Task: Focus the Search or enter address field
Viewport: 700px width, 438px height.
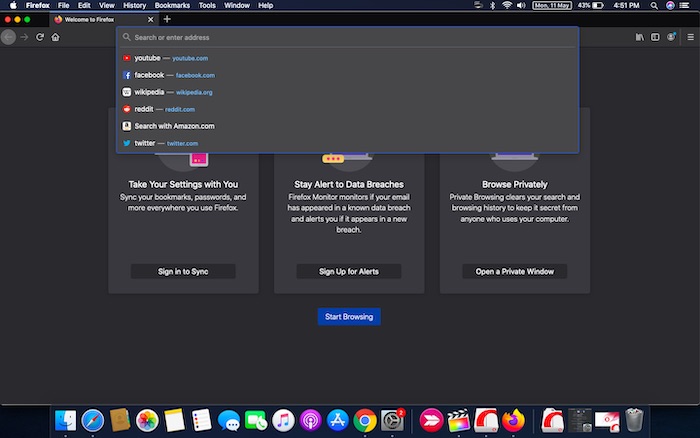Action: coord(347,38)
